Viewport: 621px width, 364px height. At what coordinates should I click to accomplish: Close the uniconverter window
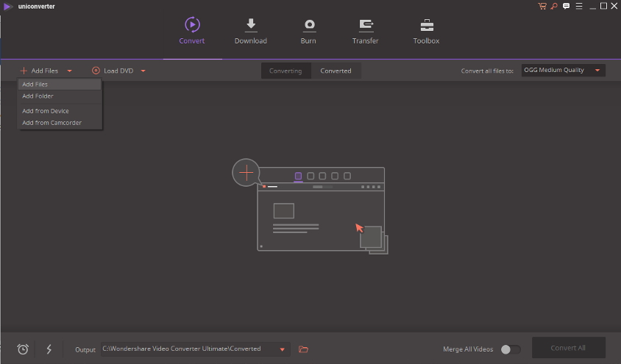(614, 6)
